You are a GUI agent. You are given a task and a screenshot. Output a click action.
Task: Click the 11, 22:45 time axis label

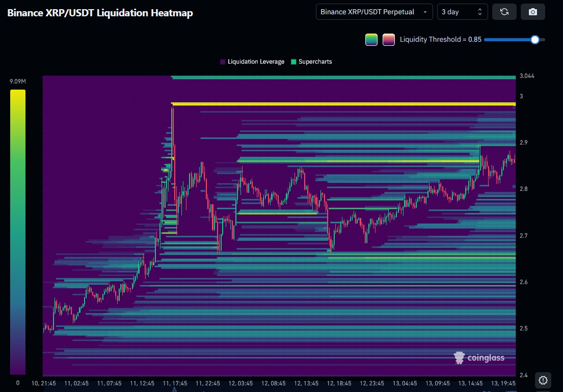tap(207, 383)
